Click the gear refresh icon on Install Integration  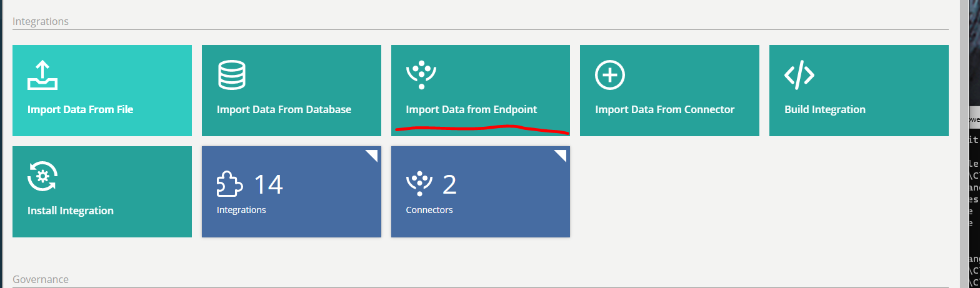(42, 176)
